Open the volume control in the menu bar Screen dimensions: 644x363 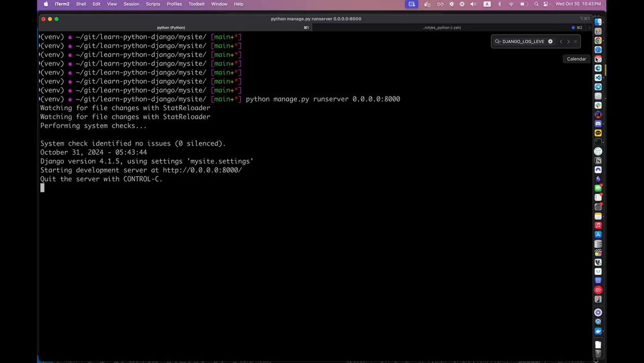coord(473,4)
